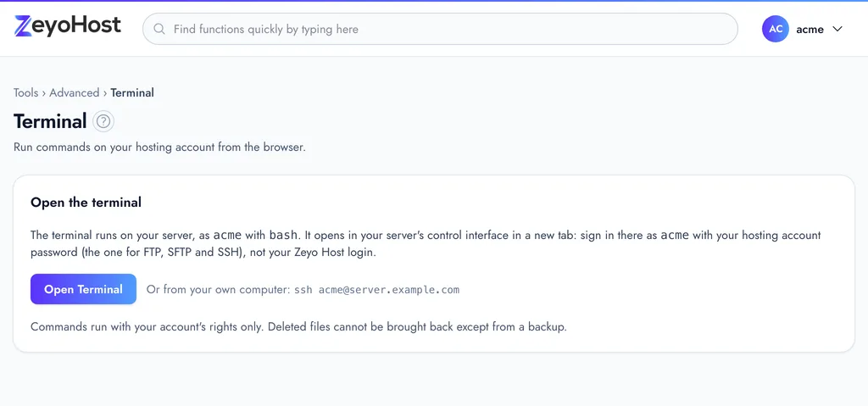Click Run commands on your hosting account subtitle
The image size is (868, 406).
tap(159, 147)
